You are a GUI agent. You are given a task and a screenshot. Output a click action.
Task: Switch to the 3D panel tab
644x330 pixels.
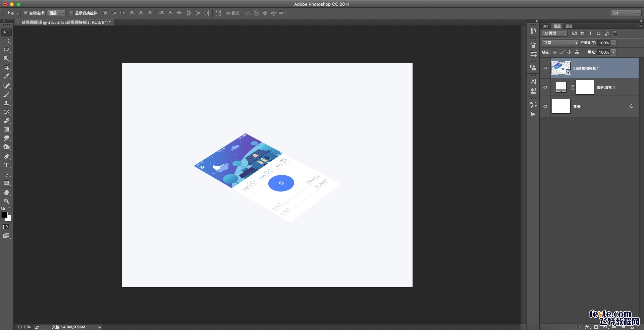coord(545,26)
